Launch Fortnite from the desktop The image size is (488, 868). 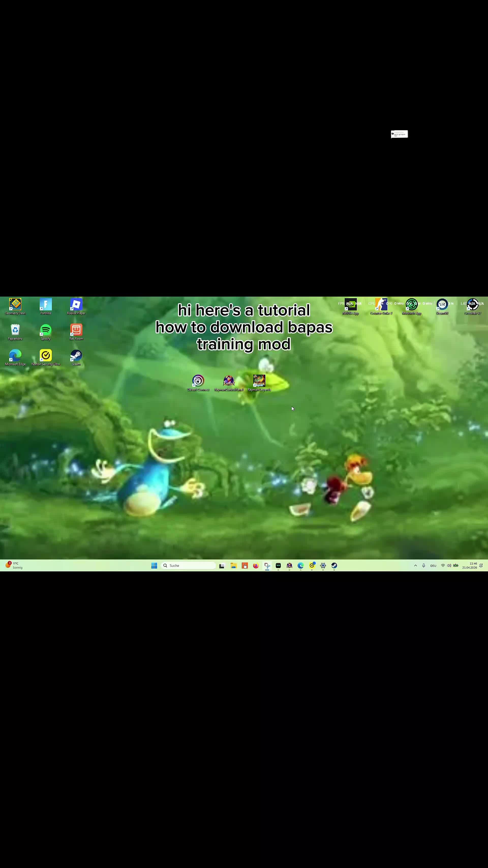point(46,306)
